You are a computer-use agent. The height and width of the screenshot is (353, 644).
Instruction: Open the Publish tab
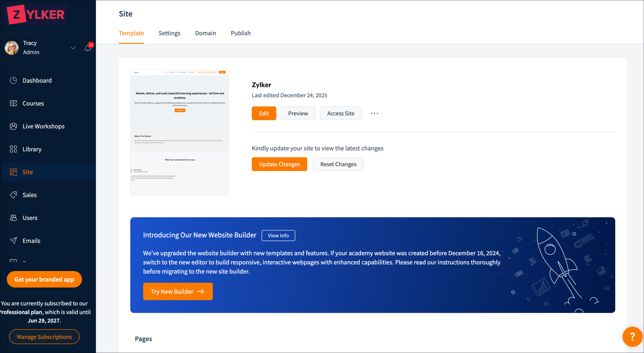point(240,33)
